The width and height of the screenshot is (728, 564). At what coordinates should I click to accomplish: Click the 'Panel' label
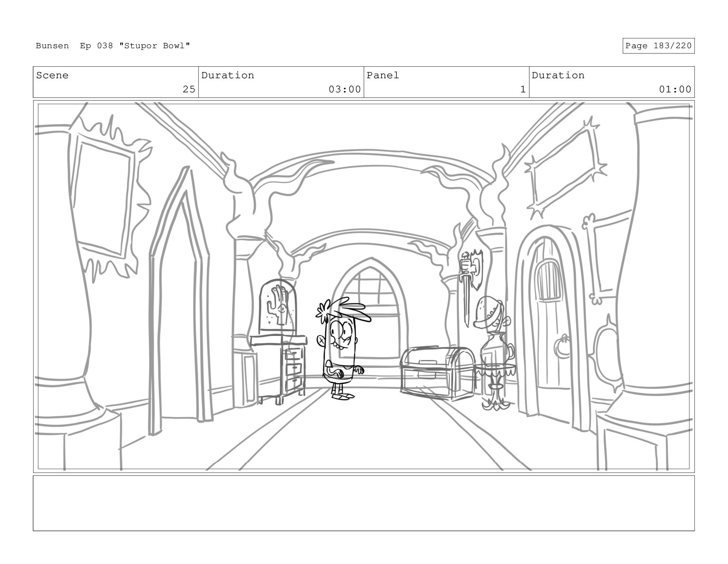tap(383, 75)
